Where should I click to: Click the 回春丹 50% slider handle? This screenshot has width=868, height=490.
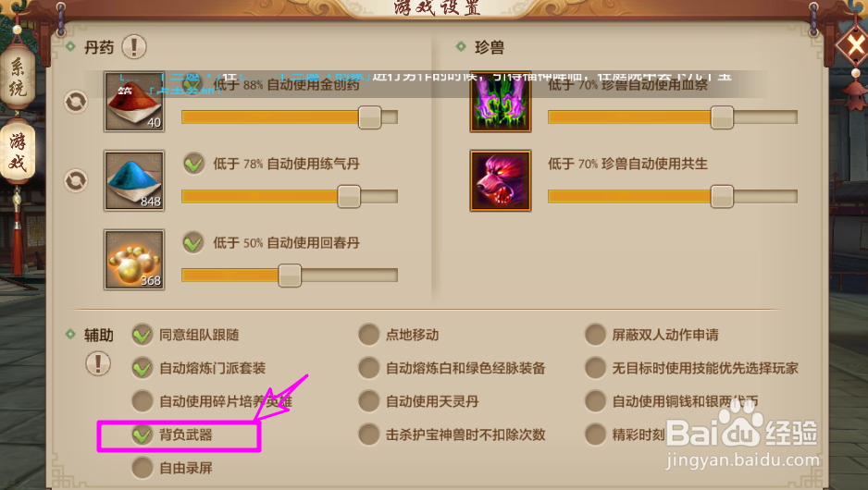click(290, 276)
